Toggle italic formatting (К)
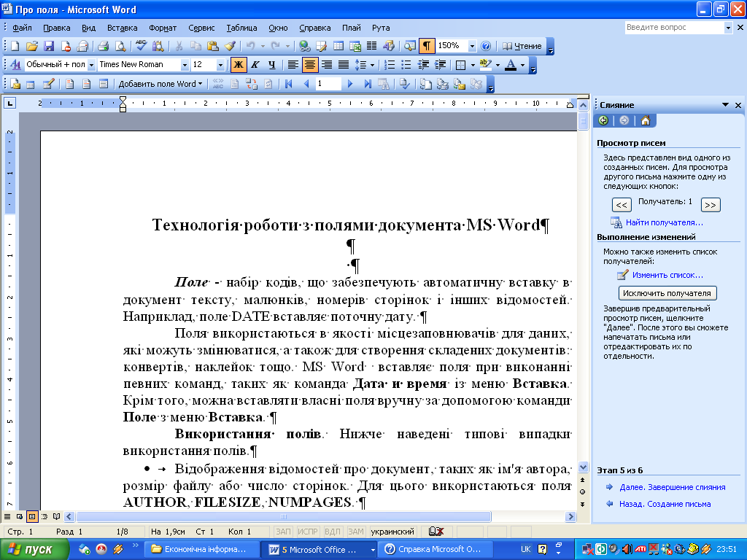Screen dimensions: 747x560 tap(255, 64)
